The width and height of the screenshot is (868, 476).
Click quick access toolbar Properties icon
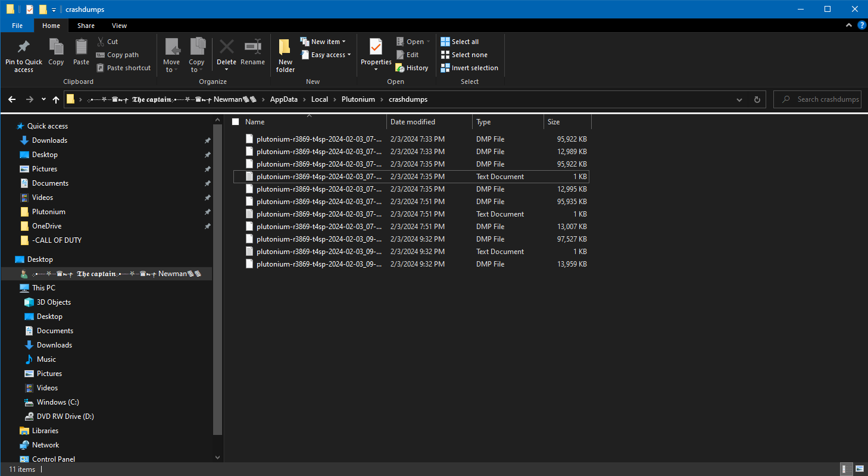click(29, 9)
